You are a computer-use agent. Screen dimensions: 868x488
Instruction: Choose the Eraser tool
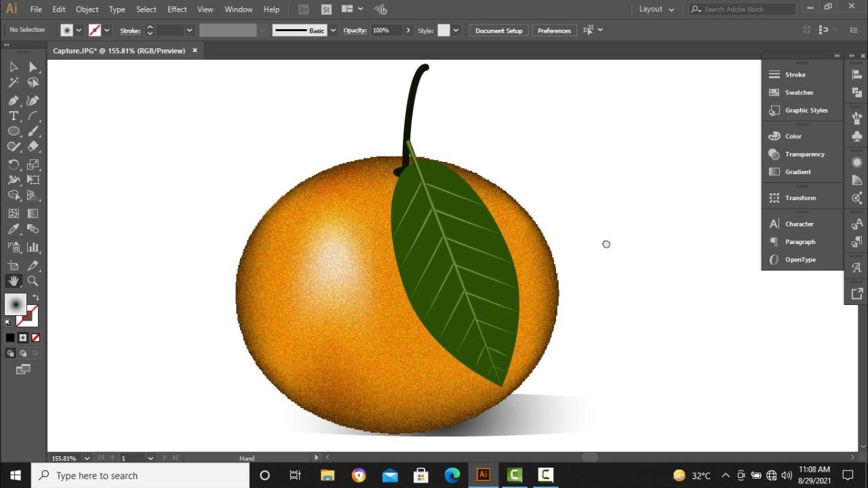coord(33,146)
